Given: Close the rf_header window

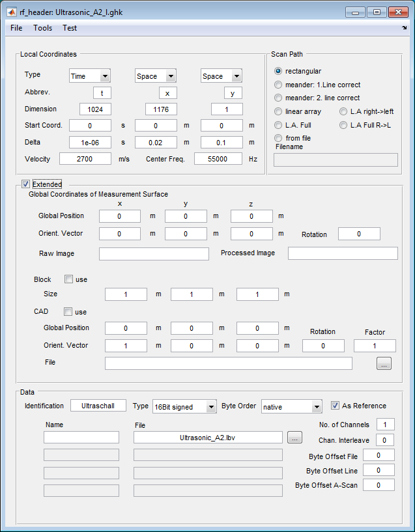Looking at the screenshot, I should click(x=398, y=12).
